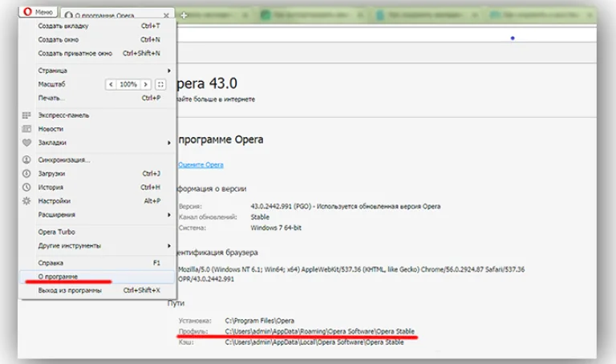Click the Opera Меню button
Image resolution: width=616 pixels, height=364 pixels.
pos(38,12)
